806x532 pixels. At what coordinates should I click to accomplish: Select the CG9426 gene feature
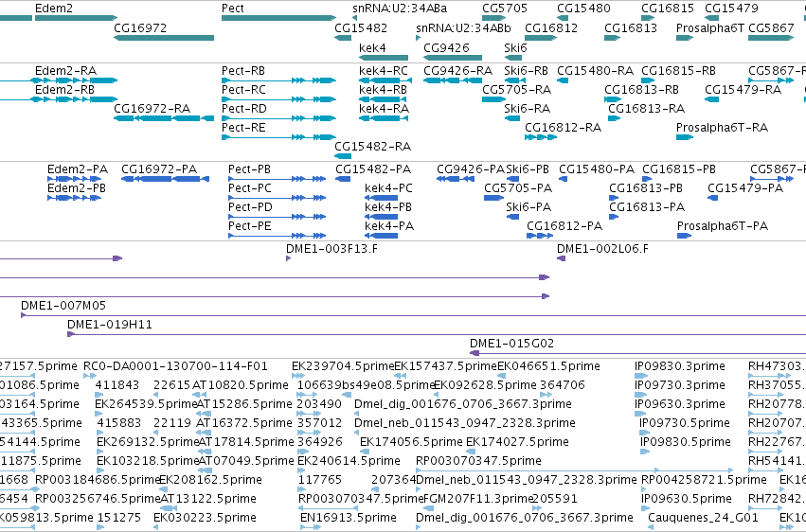point(453,58)
